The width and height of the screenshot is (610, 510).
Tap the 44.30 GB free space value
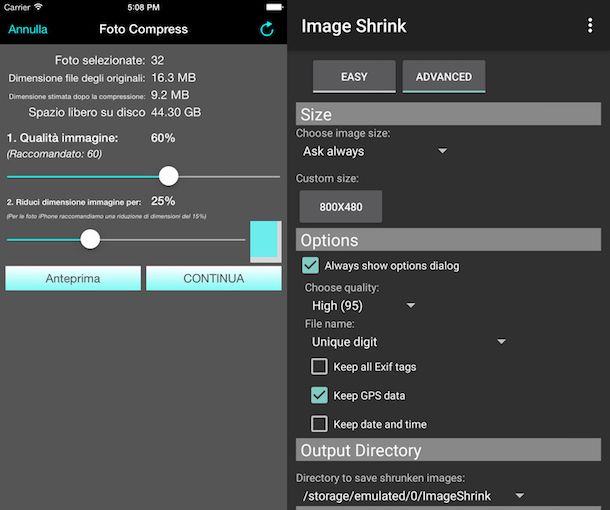pos(176,112)
